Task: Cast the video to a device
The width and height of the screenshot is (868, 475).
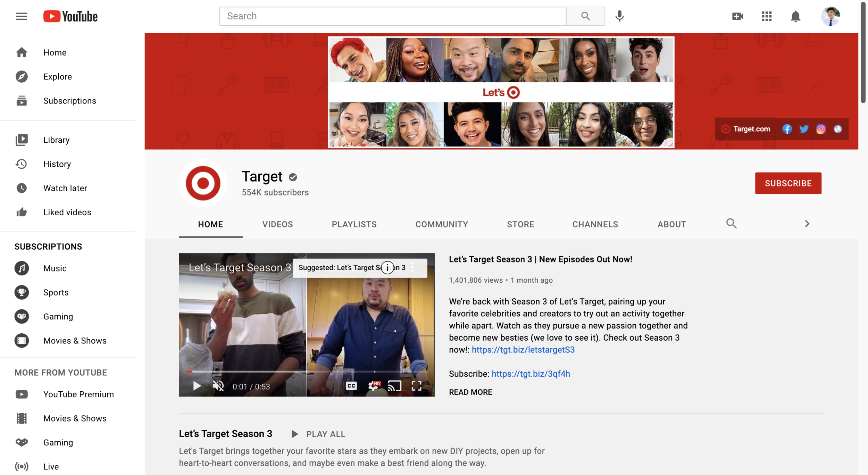Action: coord(394,386)
